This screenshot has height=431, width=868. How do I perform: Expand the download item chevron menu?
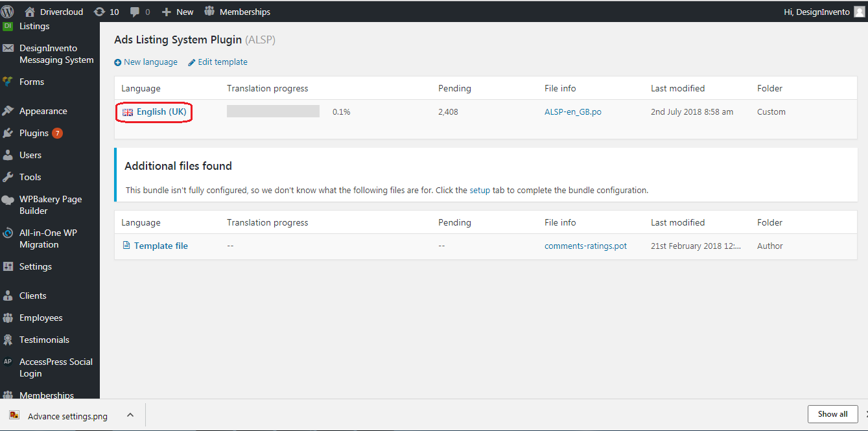coord(130,415)
